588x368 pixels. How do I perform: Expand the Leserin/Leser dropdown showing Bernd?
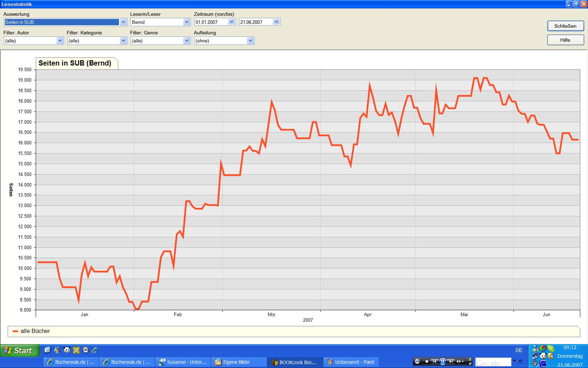(187, 22)
